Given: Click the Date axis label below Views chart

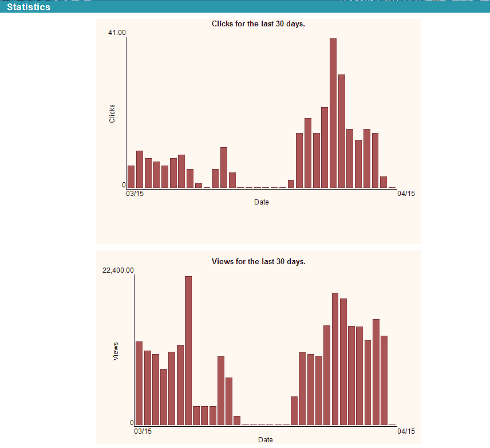Looking at the screenshot, I should click(265, 440).
